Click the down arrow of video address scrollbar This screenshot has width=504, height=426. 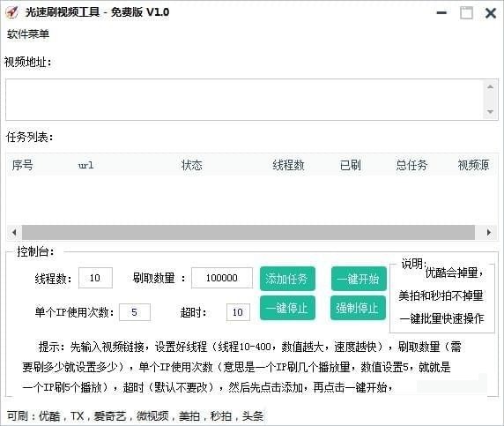pos(490,112)
